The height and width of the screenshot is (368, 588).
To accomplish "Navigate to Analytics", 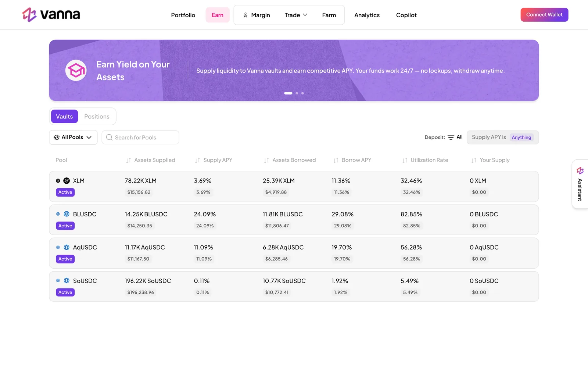I will pos(367,15).
